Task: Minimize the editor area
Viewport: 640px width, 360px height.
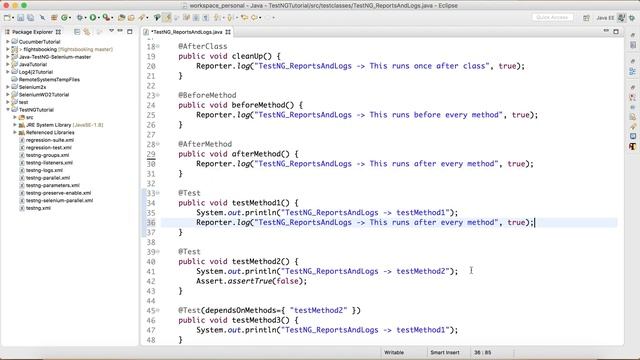Action: coord(606,31)
